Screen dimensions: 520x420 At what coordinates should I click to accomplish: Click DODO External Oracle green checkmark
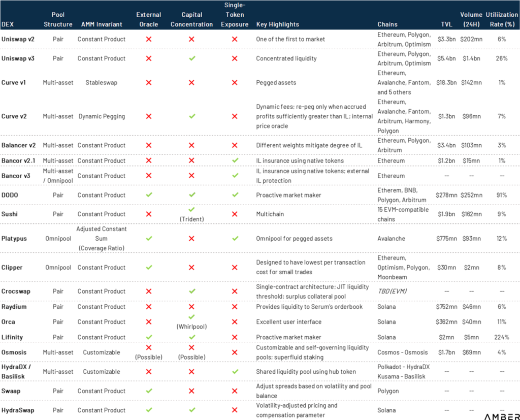(x=149, y=195)
